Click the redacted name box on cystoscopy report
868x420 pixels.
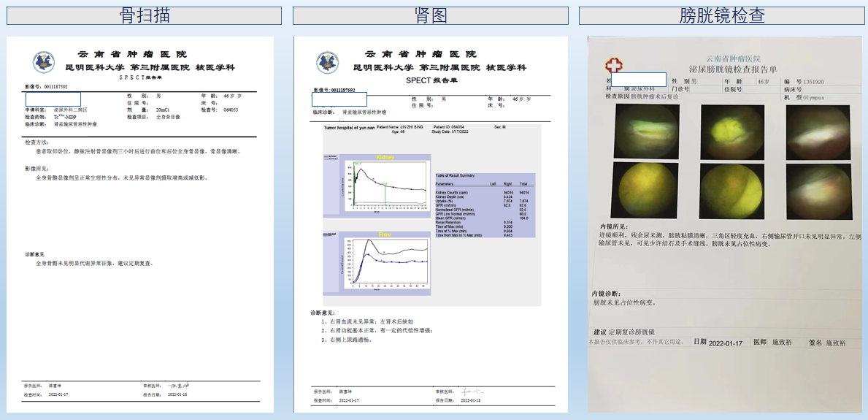click(x=638, y=79)
